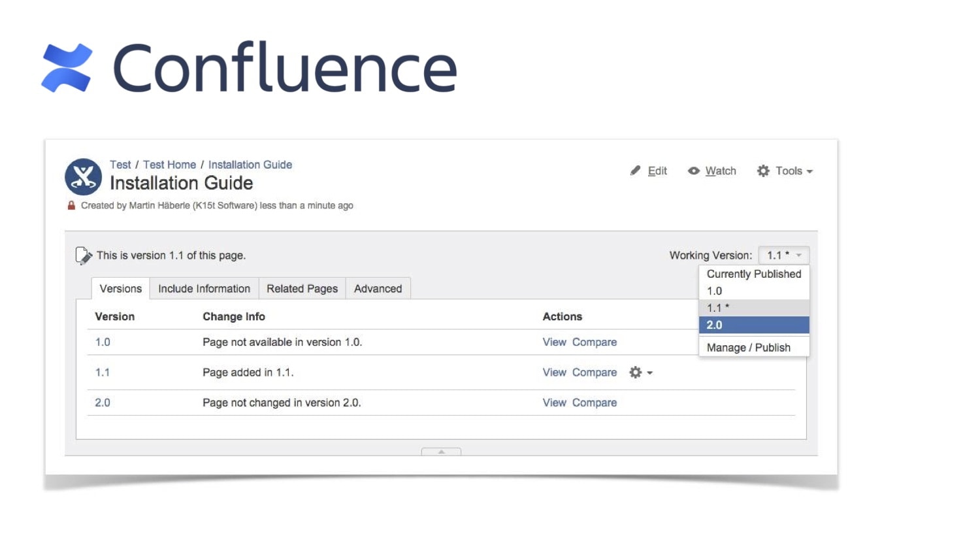Switch to the Versions tab

click(x=120, y=288)
